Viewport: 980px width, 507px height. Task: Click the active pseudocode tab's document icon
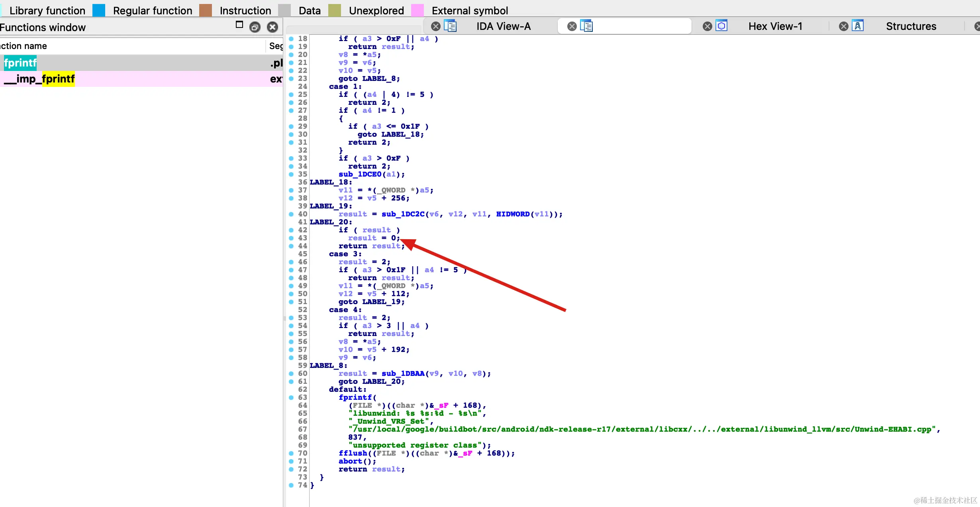586,26
